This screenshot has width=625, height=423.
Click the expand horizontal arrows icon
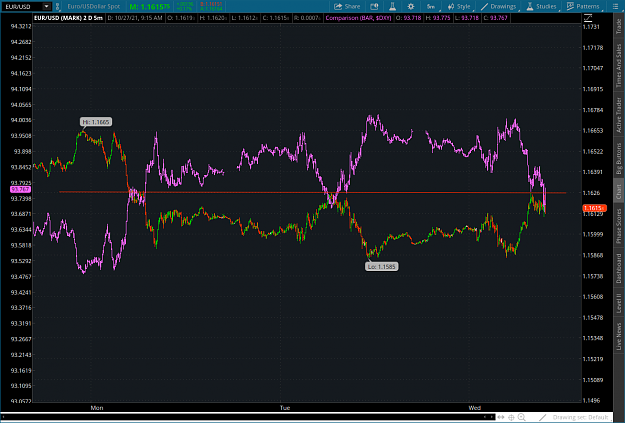(x=501, y=417)
